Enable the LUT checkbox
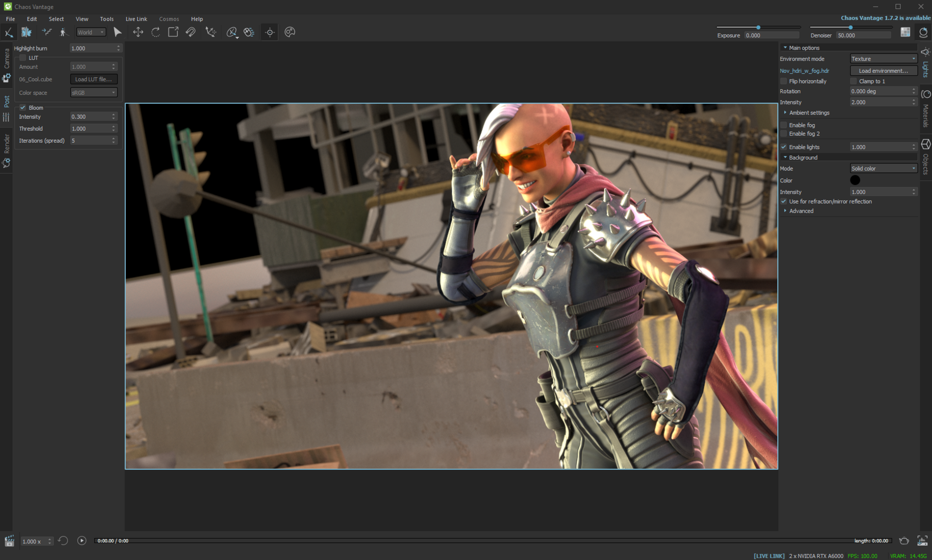The width and height of the screenshot is (932, 560). click(23, 58)
